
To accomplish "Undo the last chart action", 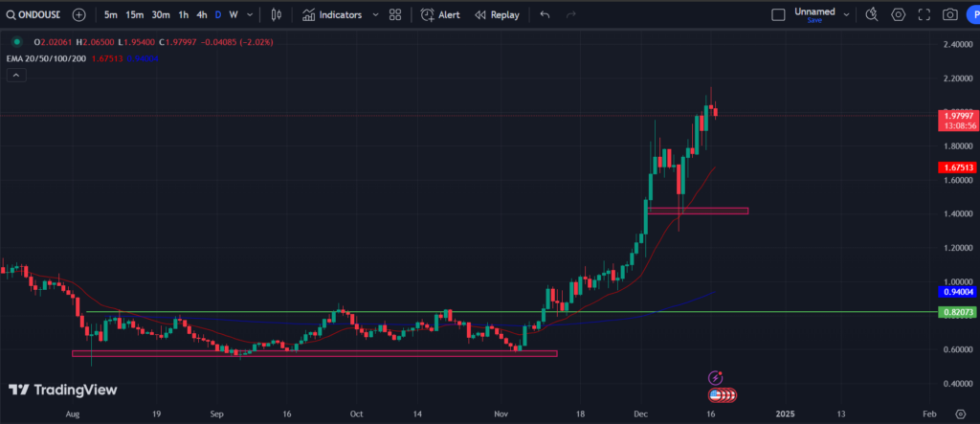I will pyautogui.click(x=545, y=15).
